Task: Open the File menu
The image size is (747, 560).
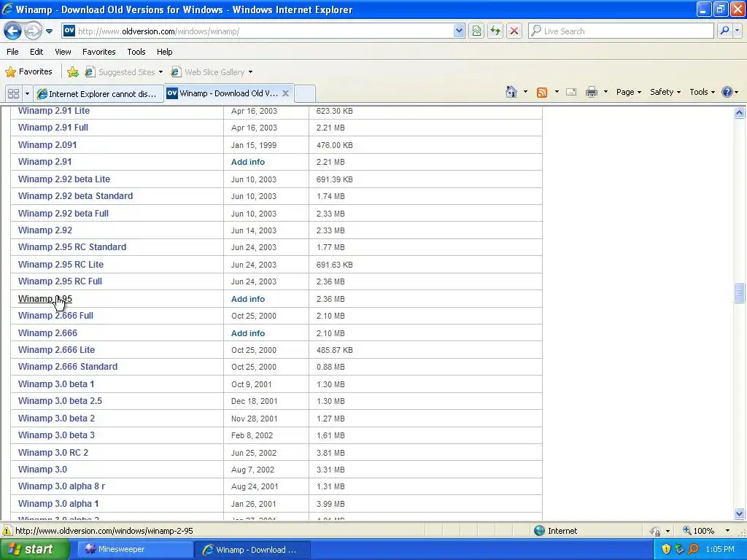Action: point(13,52)
